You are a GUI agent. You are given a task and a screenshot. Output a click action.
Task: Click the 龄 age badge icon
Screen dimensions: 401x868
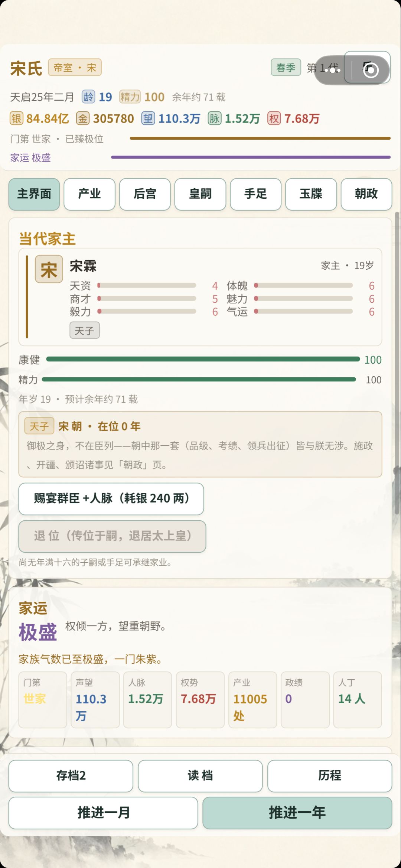[x=88, y=97]
